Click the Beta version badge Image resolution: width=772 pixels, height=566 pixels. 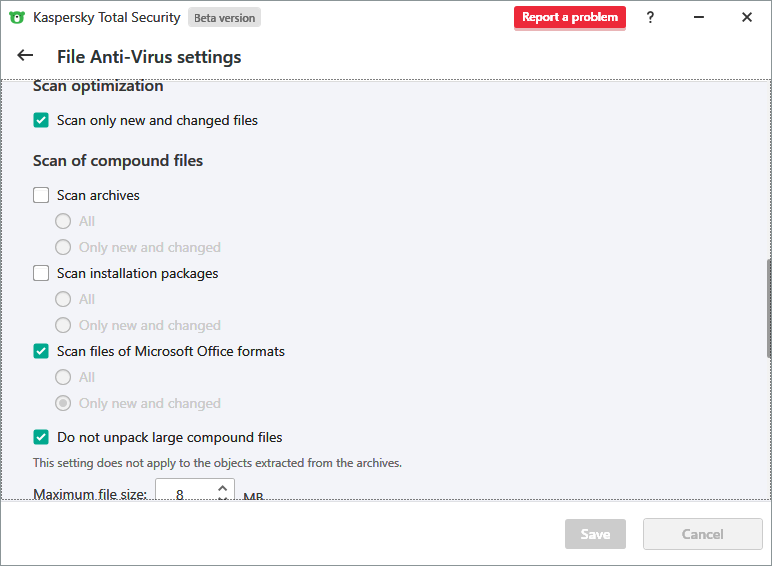[x=224, y=18]
